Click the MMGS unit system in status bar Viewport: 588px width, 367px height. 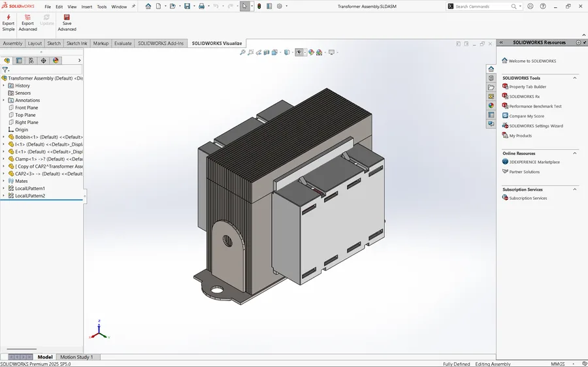tap(558, 364)
